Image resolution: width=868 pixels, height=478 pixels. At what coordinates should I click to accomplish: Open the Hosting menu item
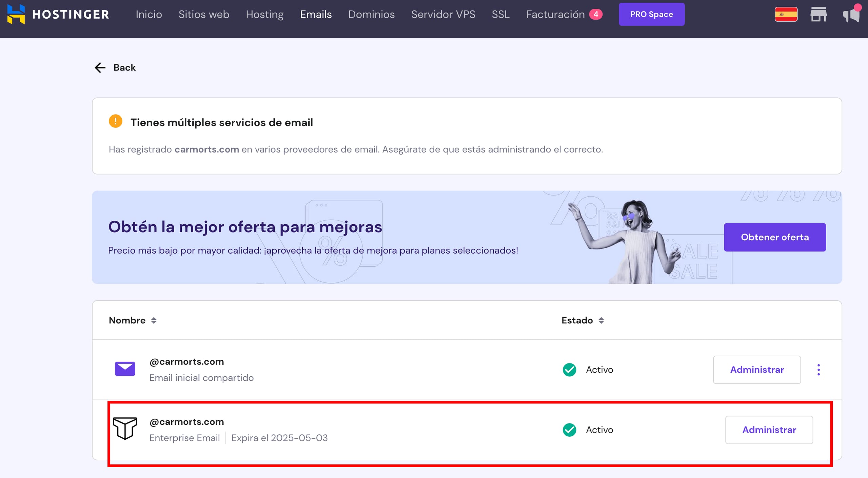(x=264, y=14)
